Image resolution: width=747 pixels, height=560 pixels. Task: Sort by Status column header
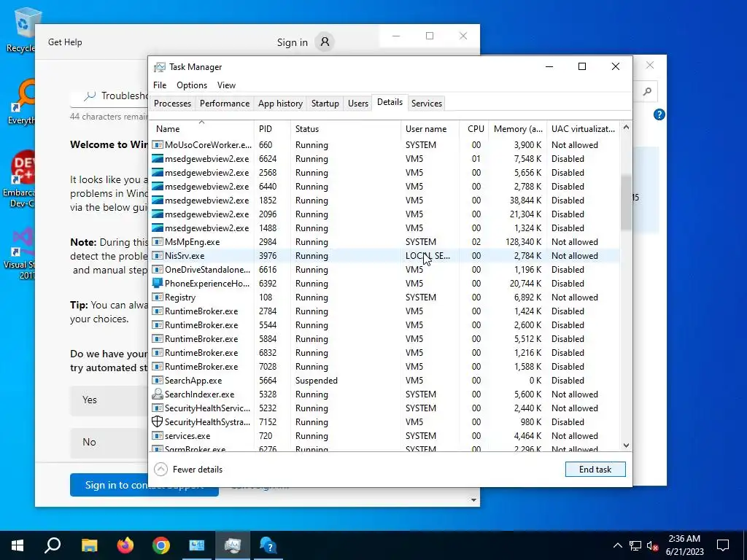point(345,128)
